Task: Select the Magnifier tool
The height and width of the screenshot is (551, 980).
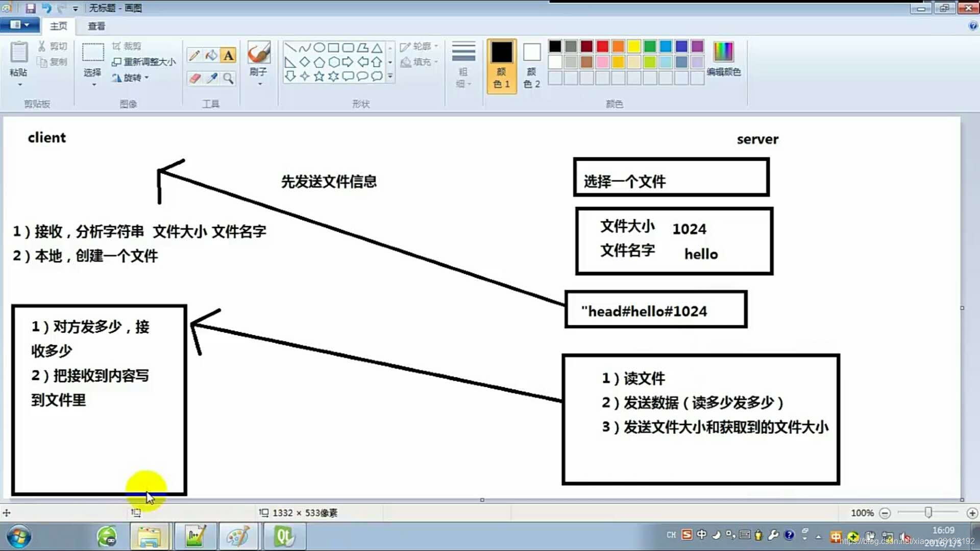Action: (229, 78)
